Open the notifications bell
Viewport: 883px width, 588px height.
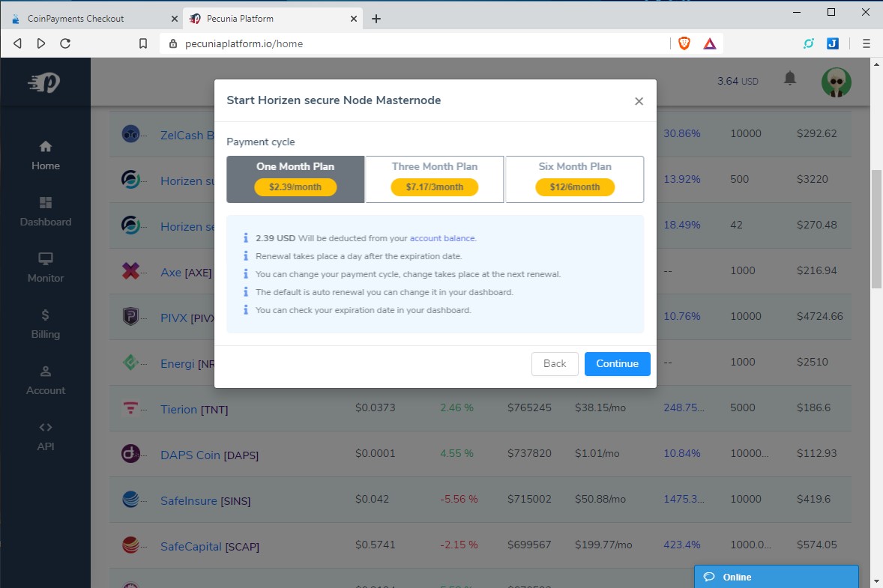point(790,78)
